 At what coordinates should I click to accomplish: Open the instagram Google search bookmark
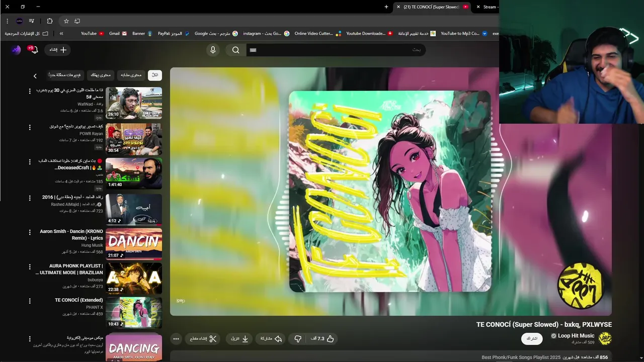266,34
